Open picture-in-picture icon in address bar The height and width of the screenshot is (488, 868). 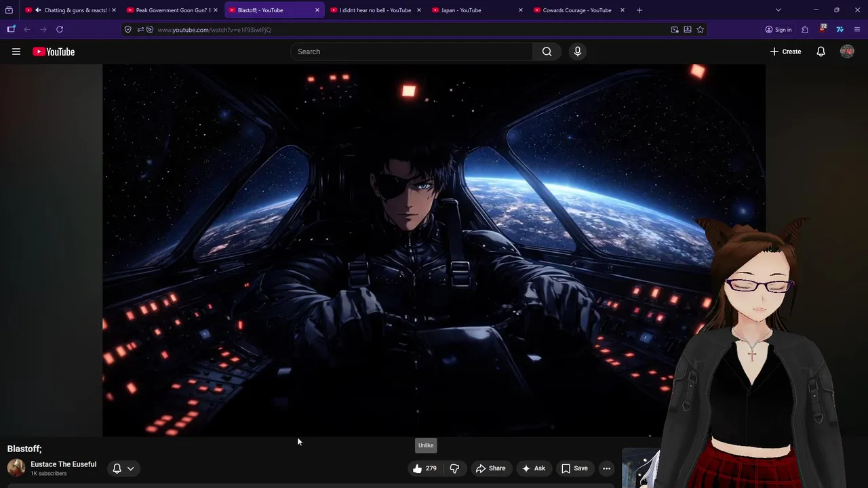click(675, 29)
